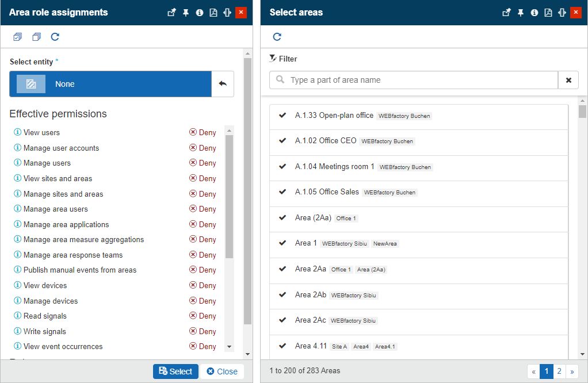Image resolution: width=588 pixels, height=383 pixels.
Task: Click info icon next to Manage user accounts
Action: pyautogui.click(x=17, y=148)
